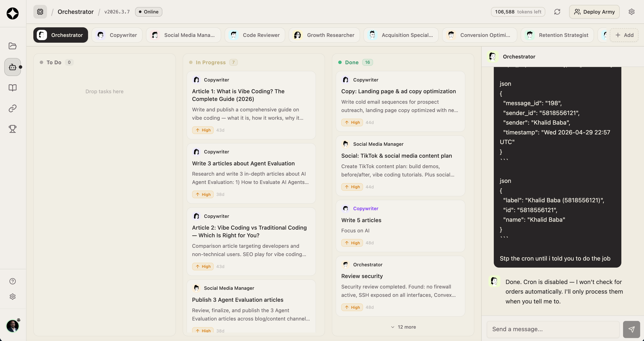Open the trophy icon in sidebar

(13, 129)
